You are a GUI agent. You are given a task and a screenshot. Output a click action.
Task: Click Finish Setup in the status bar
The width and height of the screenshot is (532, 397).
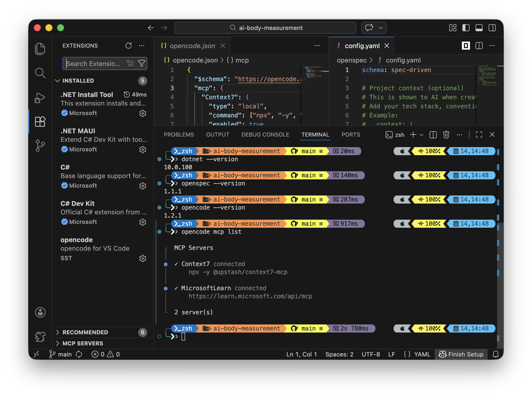pyautogui.click(x=461, y=354)
